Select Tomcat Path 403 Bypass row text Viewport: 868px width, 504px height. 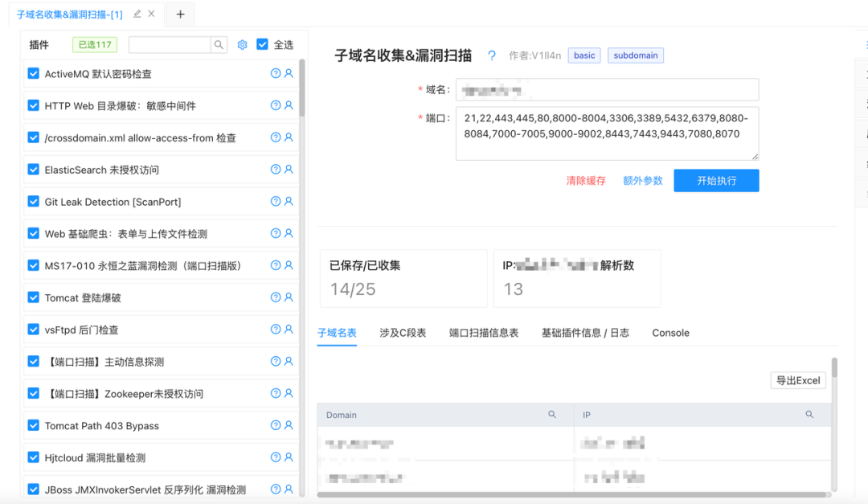[102, 426]
